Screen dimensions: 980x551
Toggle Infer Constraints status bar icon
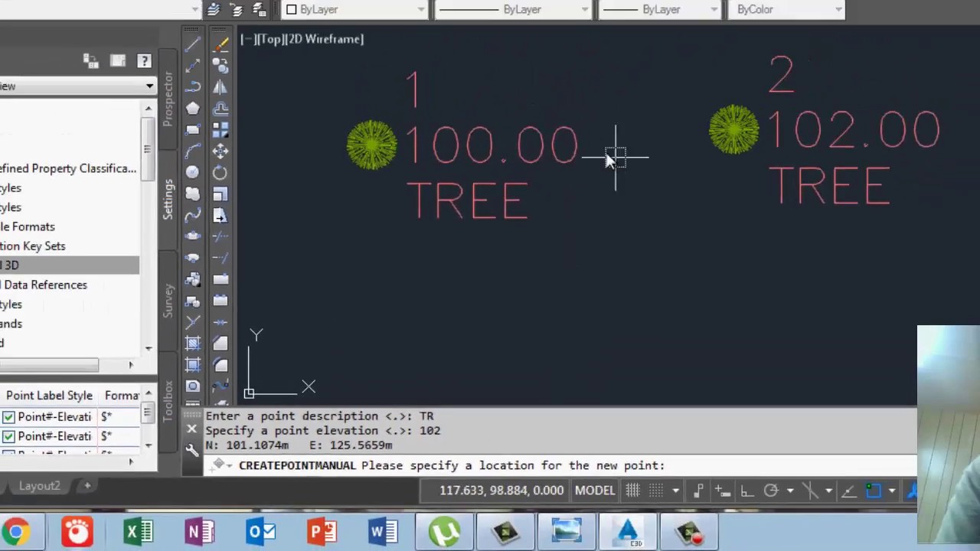coord(698,491)
